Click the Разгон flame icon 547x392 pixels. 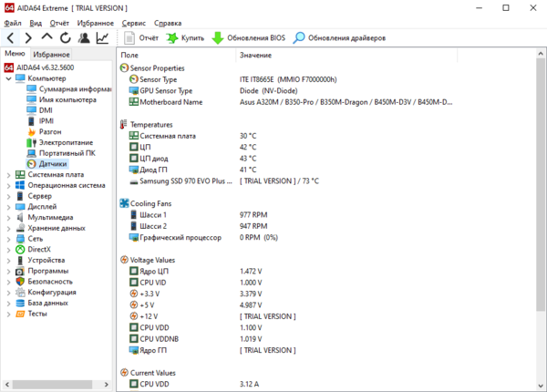[31, 132]
